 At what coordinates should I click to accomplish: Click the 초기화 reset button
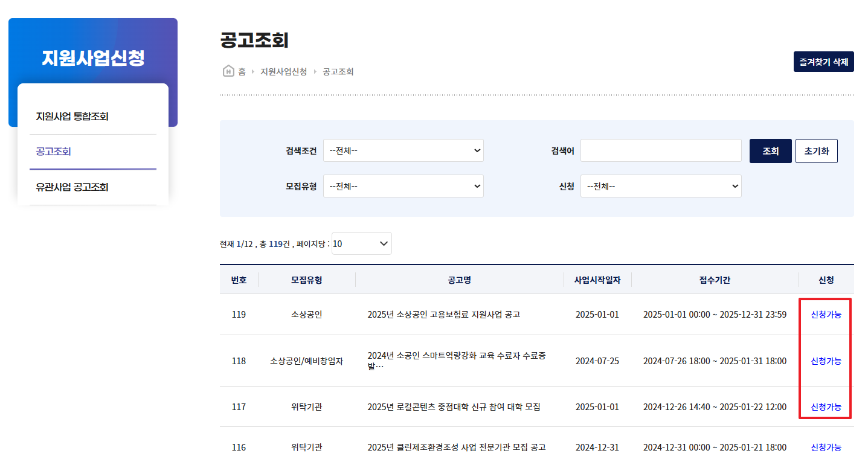[816, 150]
